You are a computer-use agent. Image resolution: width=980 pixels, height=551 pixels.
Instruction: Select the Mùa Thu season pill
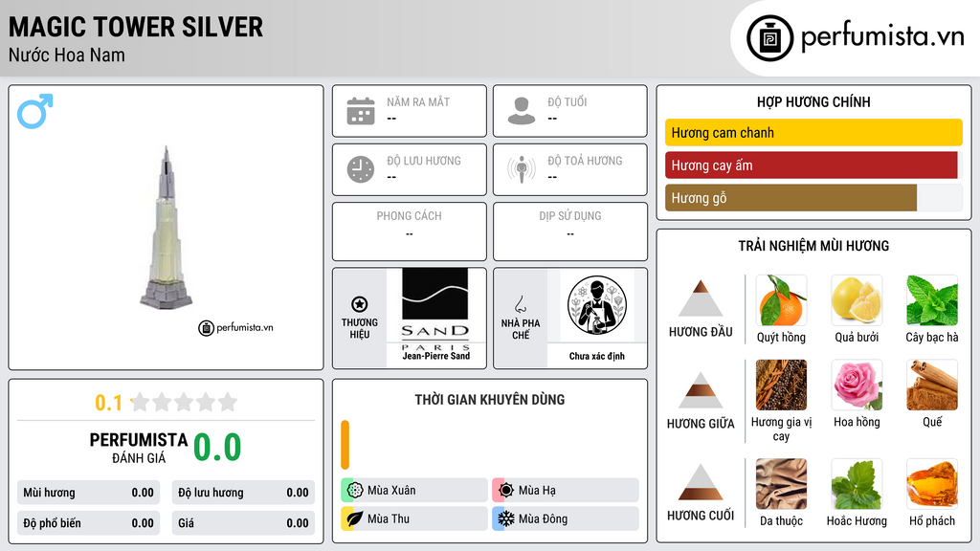coord(414,518)
